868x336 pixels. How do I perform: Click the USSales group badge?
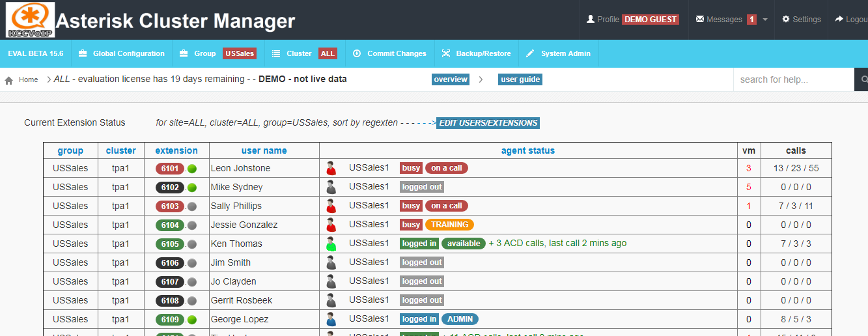point(240,53)
